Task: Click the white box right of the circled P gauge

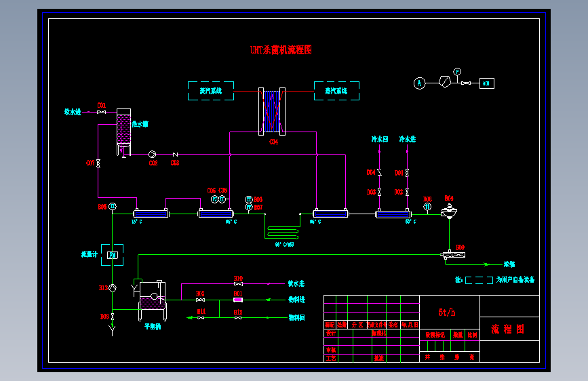Action: [487, 83]
